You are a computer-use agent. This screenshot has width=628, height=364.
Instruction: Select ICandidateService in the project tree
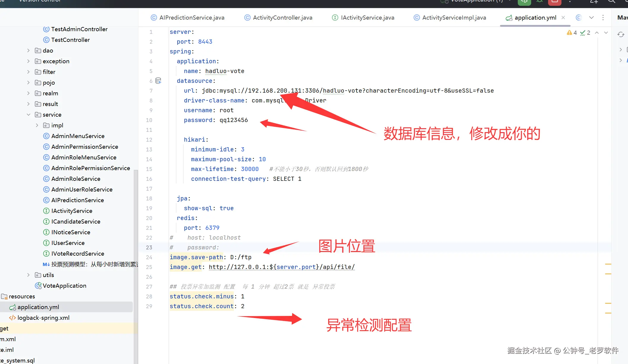coord(76,221)
